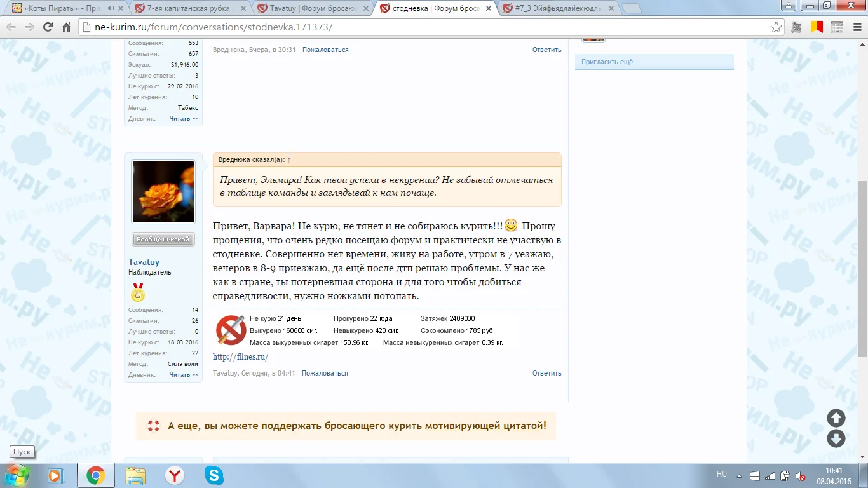Viewport: 868px width, 488px height.
Task: Open the «Пригласить ещё» link
Action: 607,62
